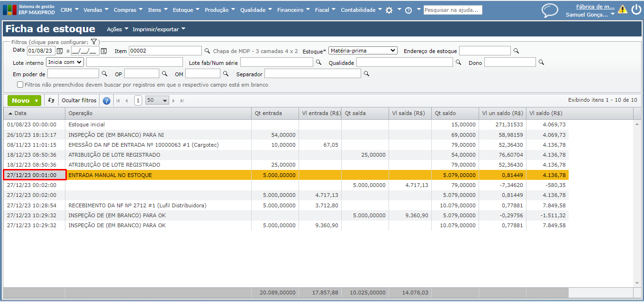Enable the 'Filtros não preenchidos' checkbox

[x=20, y=85]
